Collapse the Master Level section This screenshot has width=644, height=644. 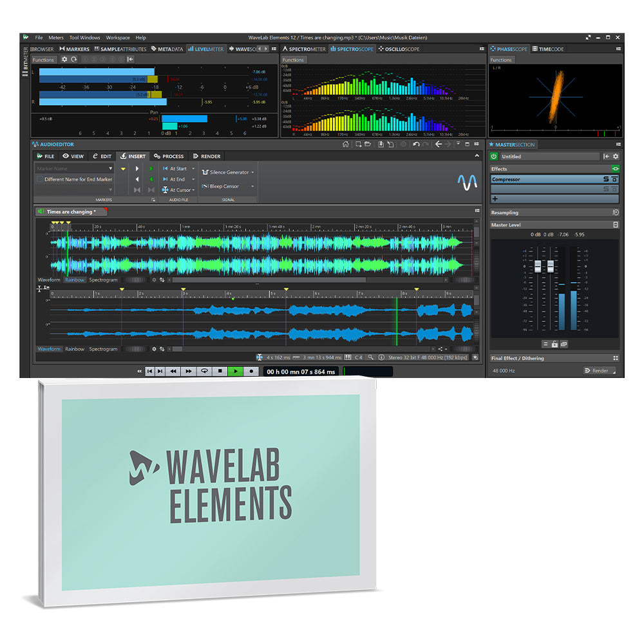615,225
